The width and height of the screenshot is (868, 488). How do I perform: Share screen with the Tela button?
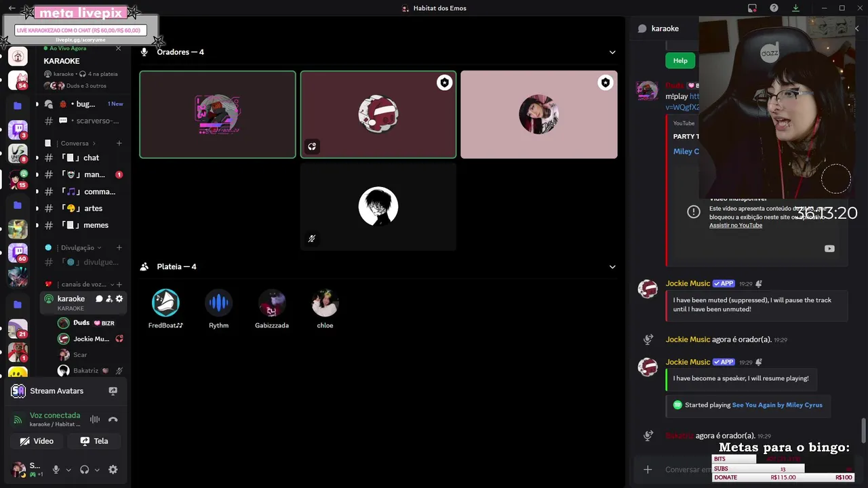pos(94,441)
